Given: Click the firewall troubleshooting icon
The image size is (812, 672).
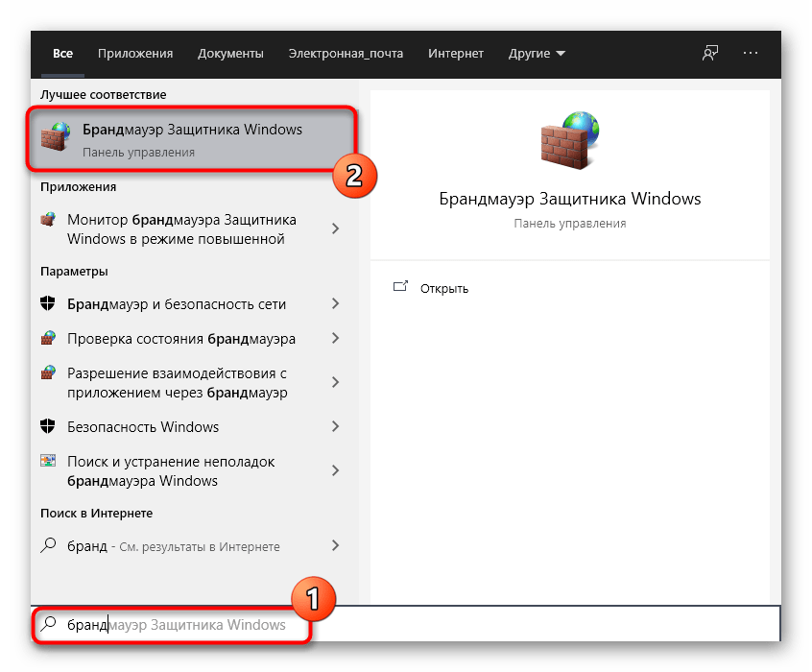Looking at the screenshot, I should pyautogui.click(x=49, y=462).
